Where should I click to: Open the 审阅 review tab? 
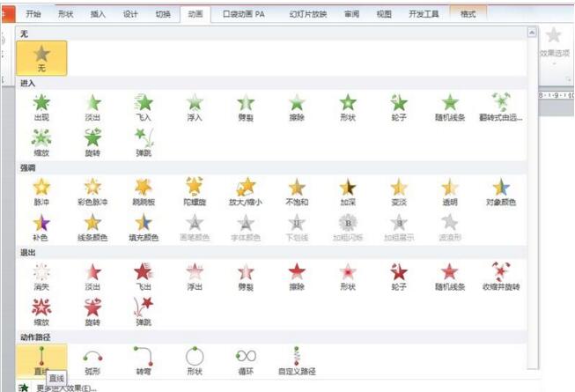tap(351, 14)
